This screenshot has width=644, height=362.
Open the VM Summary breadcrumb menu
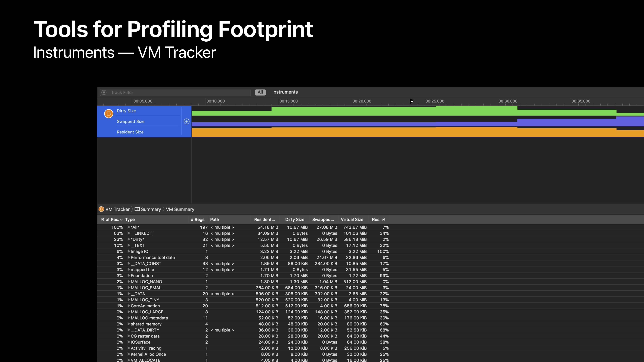[180, 209]
